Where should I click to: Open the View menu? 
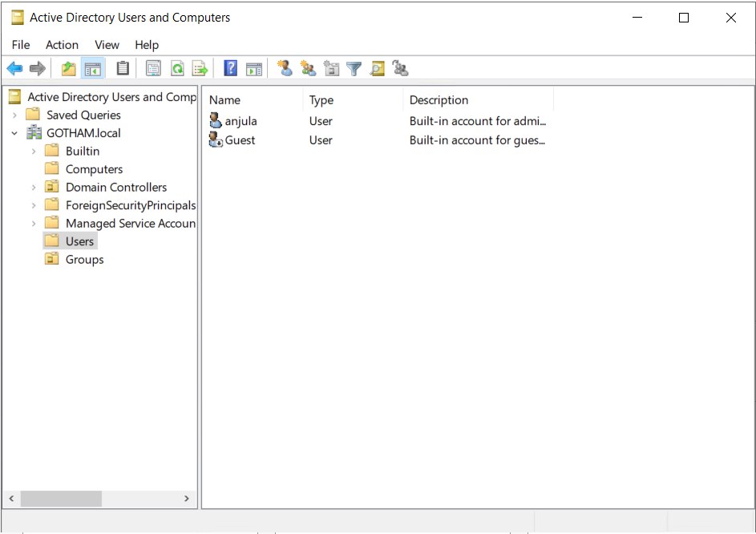click(107, 45)
